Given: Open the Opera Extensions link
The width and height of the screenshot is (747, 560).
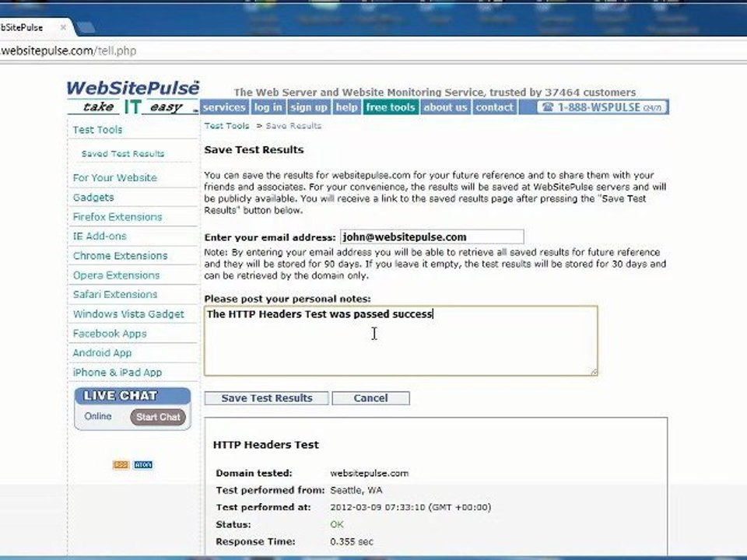Looking at the screenshot, I should tap(116, 275).
